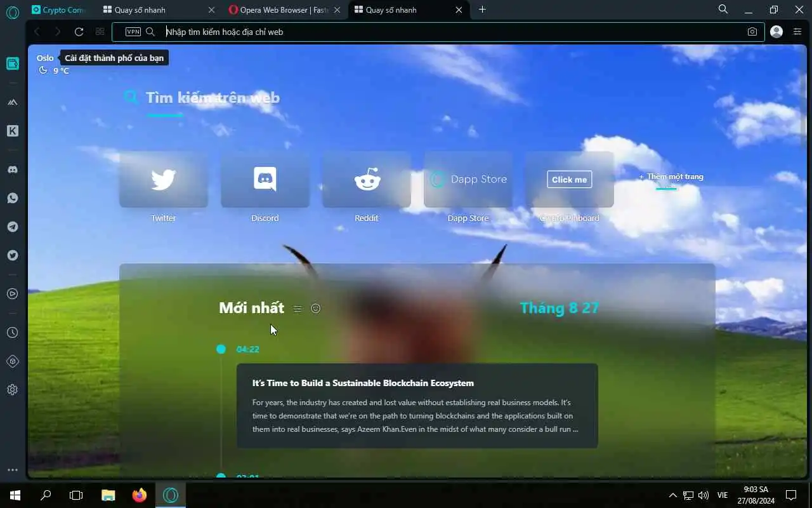Click the address bar magnifier icon

point(150,32)
